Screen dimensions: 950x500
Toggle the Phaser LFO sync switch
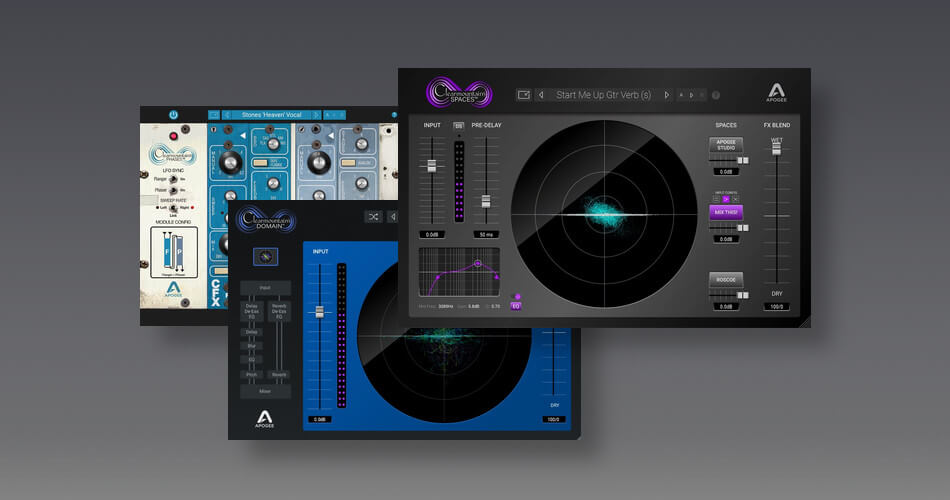tap(173, 190)
